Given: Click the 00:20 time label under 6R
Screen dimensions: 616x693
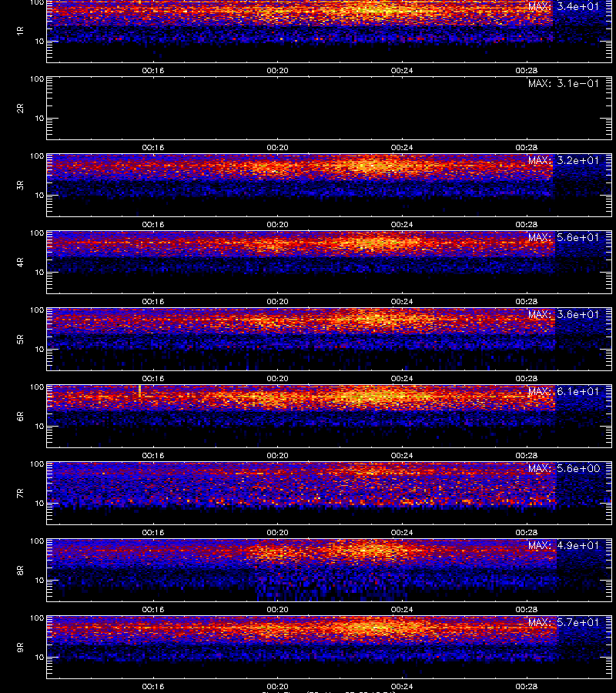Looking at the screenshot, I should pyautogui.click(x=277, y=455).
